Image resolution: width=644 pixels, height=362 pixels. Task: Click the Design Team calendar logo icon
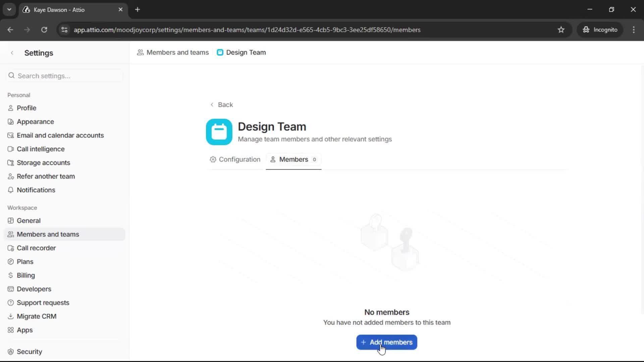(x=219, y=132)
